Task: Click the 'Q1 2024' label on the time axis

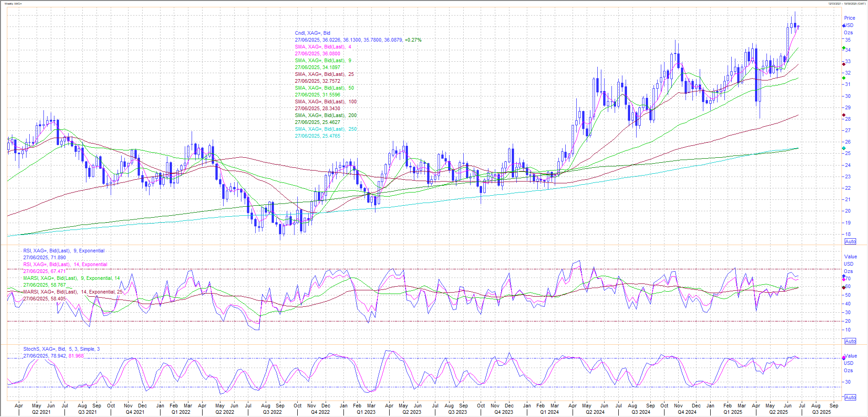Action: [x=549, y=412]
